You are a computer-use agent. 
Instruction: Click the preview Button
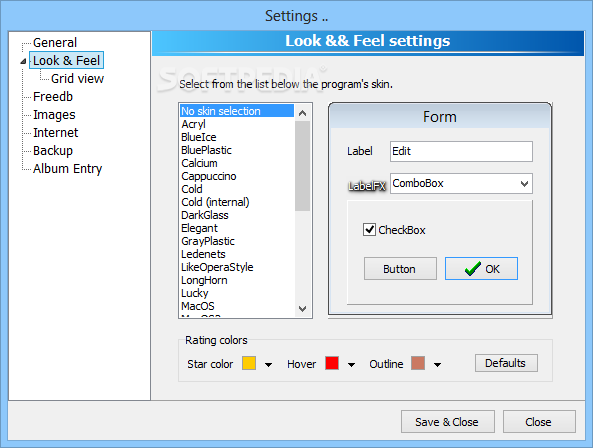pyautogui.click(x=400, y=269)
